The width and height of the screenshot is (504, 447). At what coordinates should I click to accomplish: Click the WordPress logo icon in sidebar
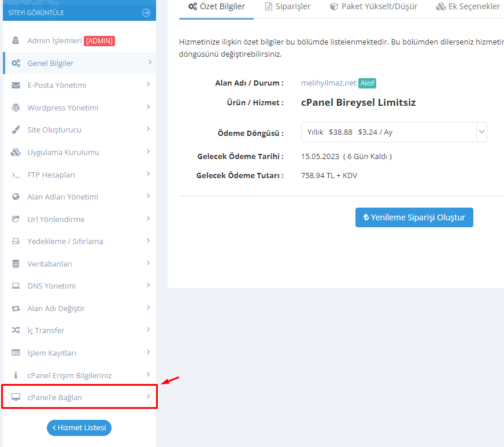(16, 108)
